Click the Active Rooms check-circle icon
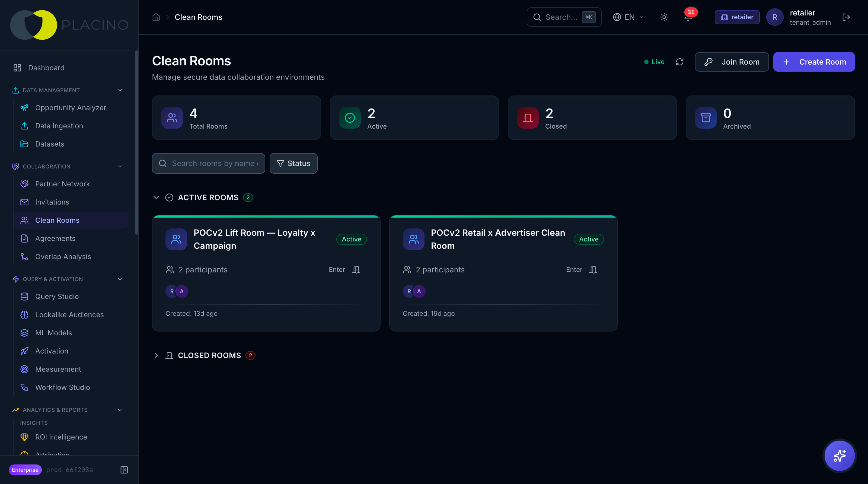Image resolution: width=868 pixels, height=484 pixels. point(169,198)
